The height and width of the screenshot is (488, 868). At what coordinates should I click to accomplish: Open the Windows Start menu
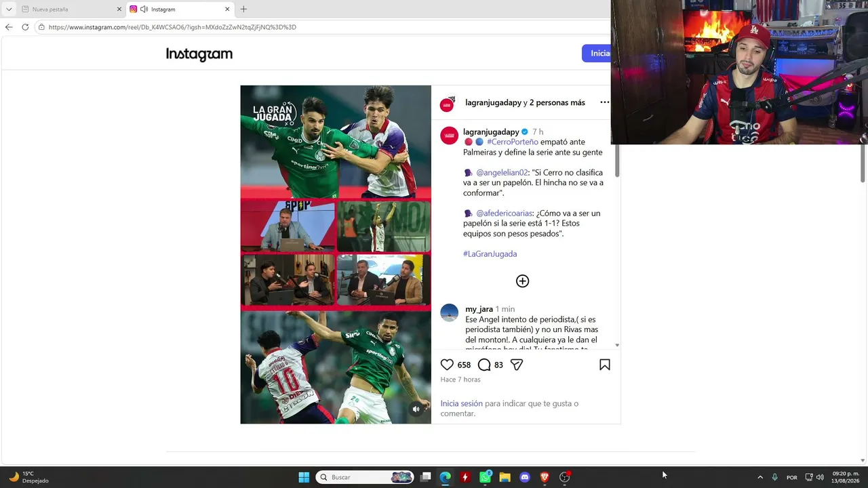tap(304, 477)
